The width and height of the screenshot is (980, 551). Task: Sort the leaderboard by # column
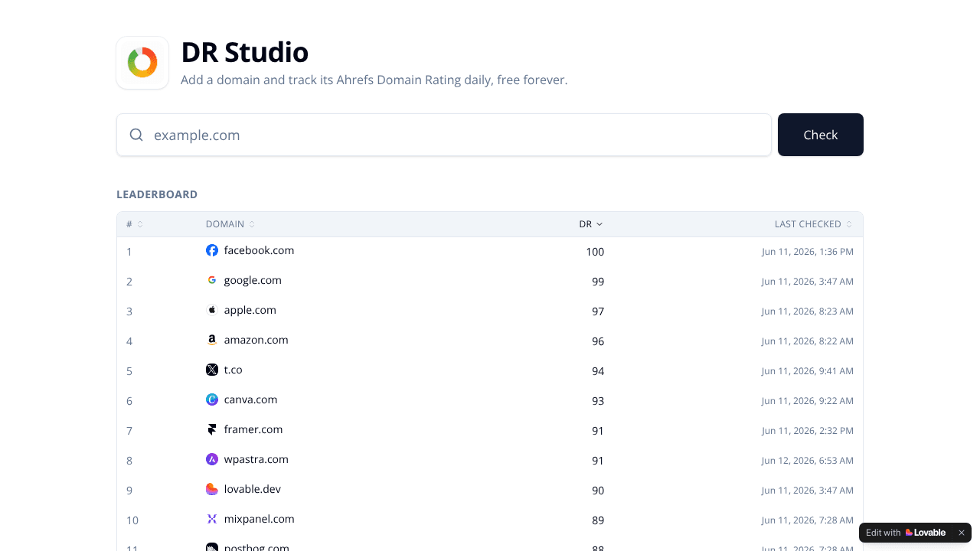tap(135, 224)
